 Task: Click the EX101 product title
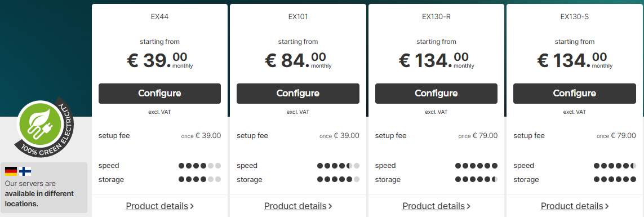tap(297, 17)
